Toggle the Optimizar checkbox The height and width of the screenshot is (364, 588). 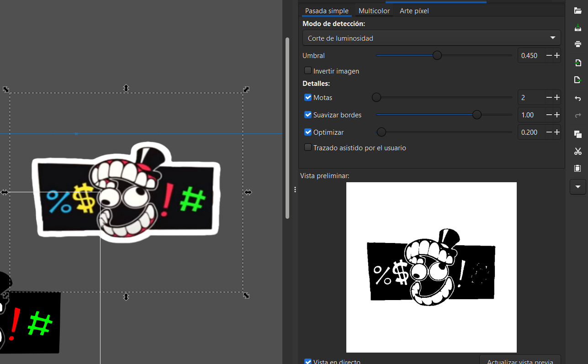308,132
